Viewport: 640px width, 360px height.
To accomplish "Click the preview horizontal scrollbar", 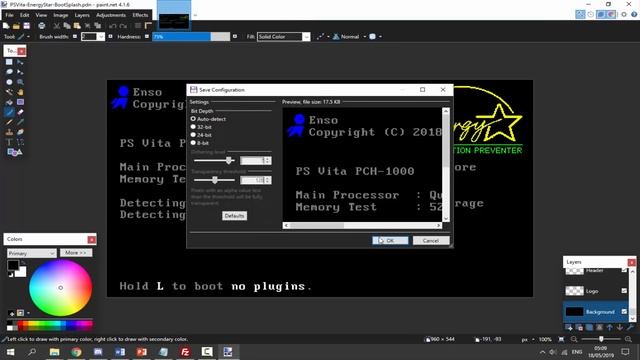I will click(362, 225).
